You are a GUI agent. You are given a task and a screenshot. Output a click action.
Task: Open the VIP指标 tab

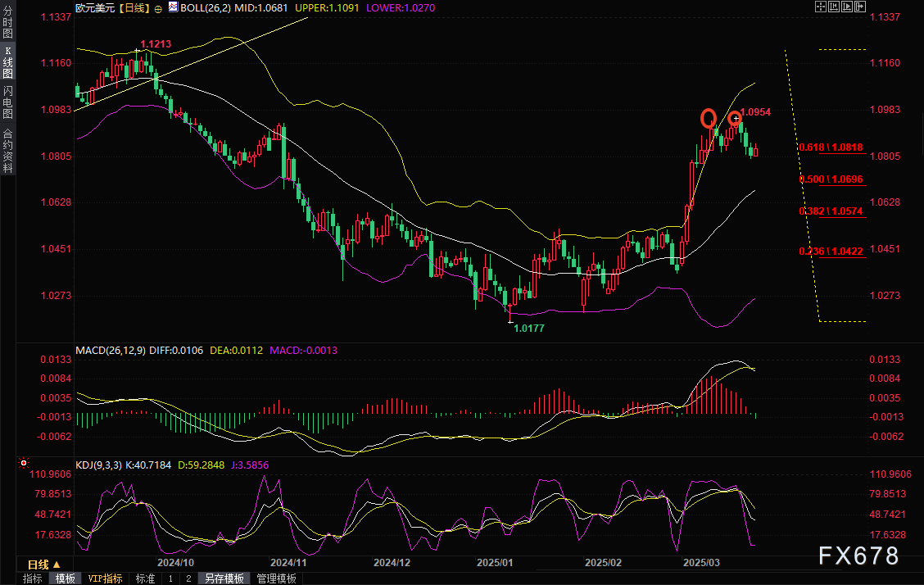pos(106,578)
